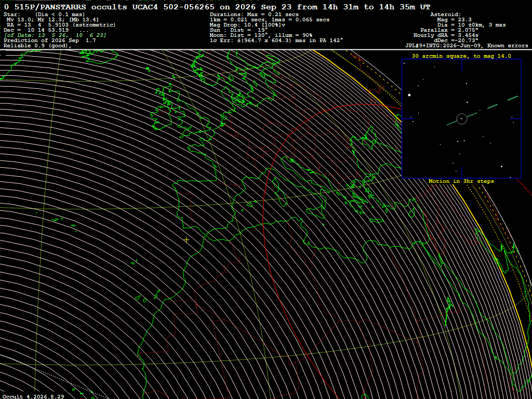Click the circled target star in the star chart
This screenshot has height=399, width=532.
point(462,118)
